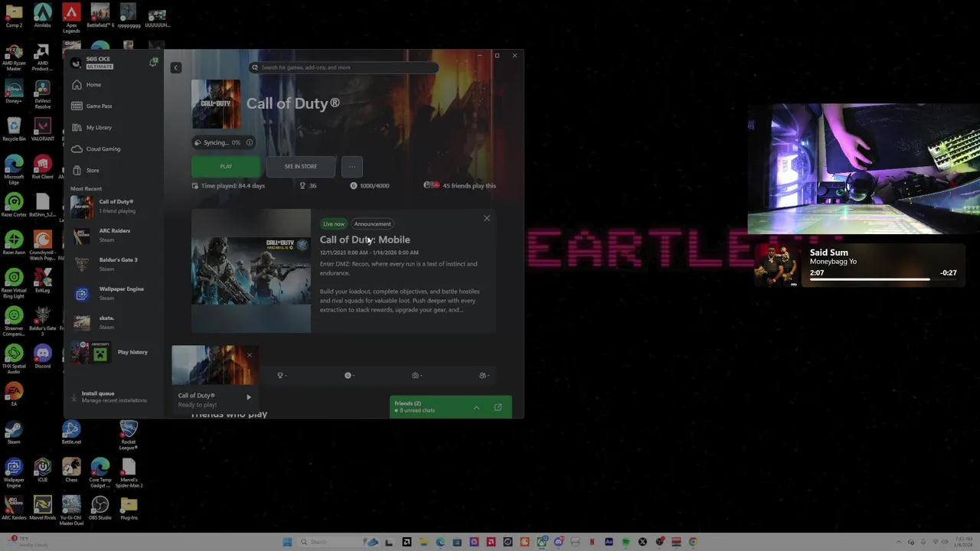The width and height of the screenshot is (980, 551).
Task: Click '45 friends play this' text
Action: [x=469, y=185]
